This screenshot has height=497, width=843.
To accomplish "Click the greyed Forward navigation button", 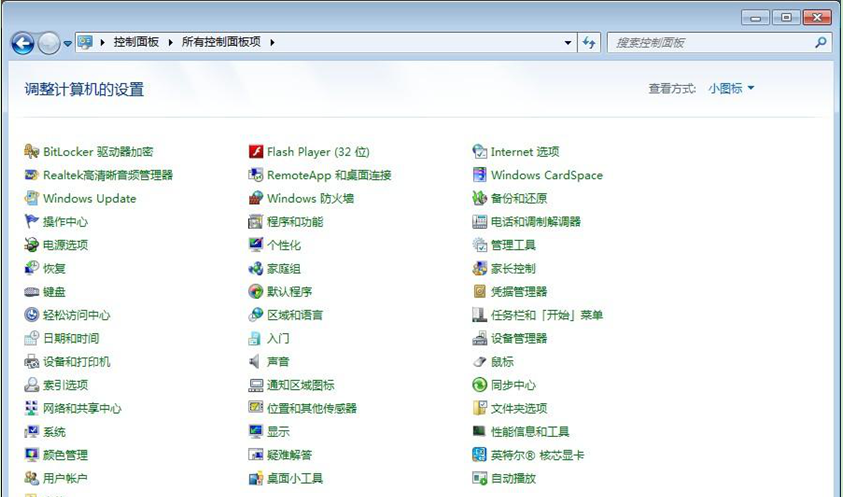I will (48, 43).
